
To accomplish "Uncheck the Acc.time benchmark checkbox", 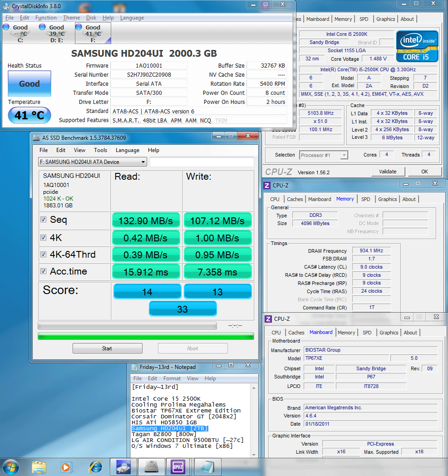I will 44,271.
